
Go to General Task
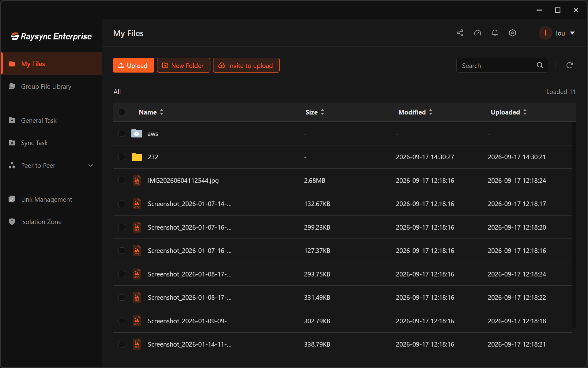(51, 121)
